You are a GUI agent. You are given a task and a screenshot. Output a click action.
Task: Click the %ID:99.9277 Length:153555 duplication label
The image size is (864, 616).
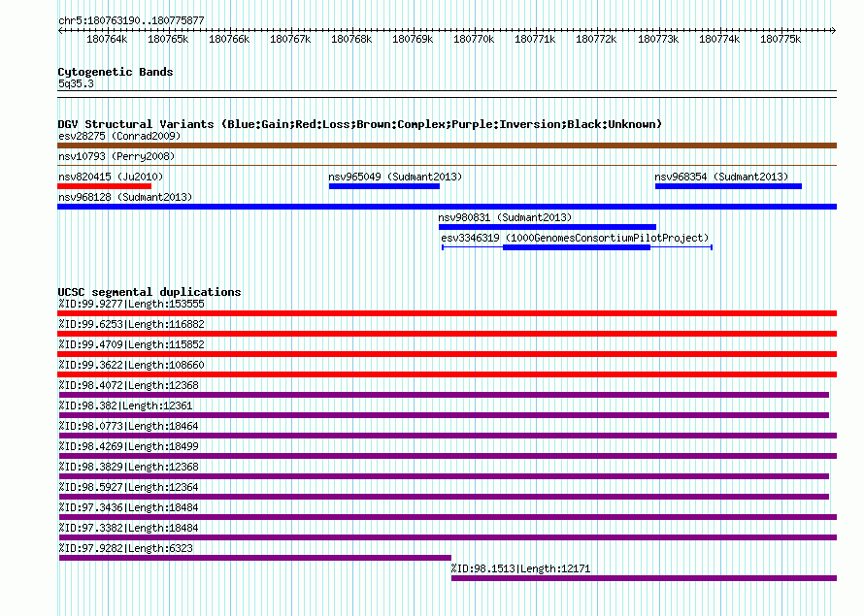(x=131, y=304)
